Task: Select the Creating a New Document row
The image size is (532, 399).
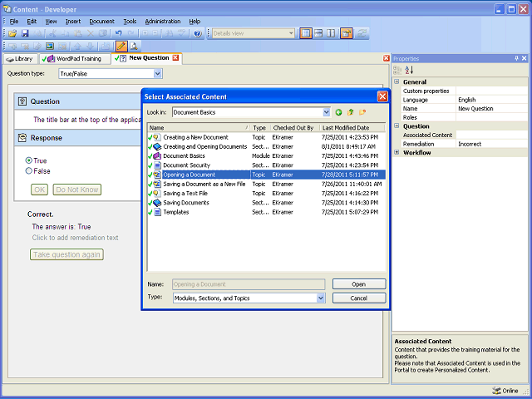Action: 266,137
